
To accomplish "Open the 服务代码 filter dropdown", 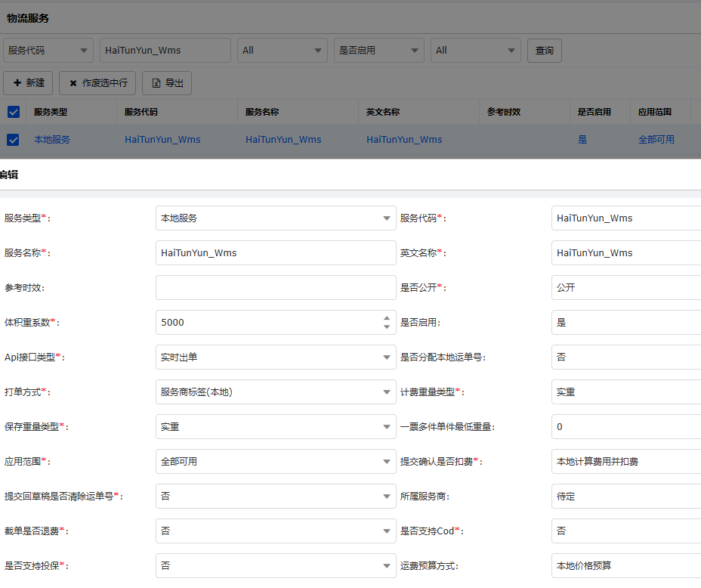I will [48, 51].
